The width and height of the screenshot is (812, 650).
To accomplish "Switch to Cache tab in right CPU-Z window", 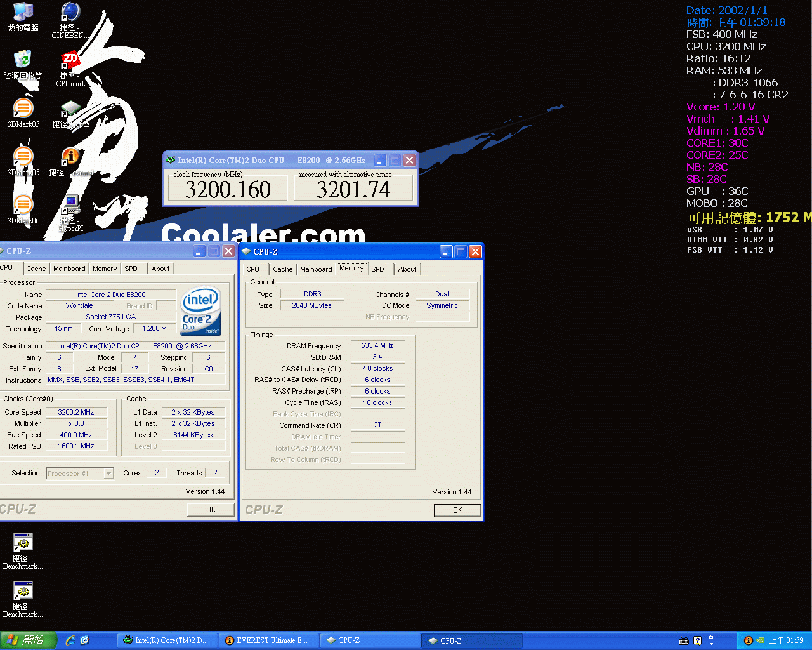I will (283, 269).
